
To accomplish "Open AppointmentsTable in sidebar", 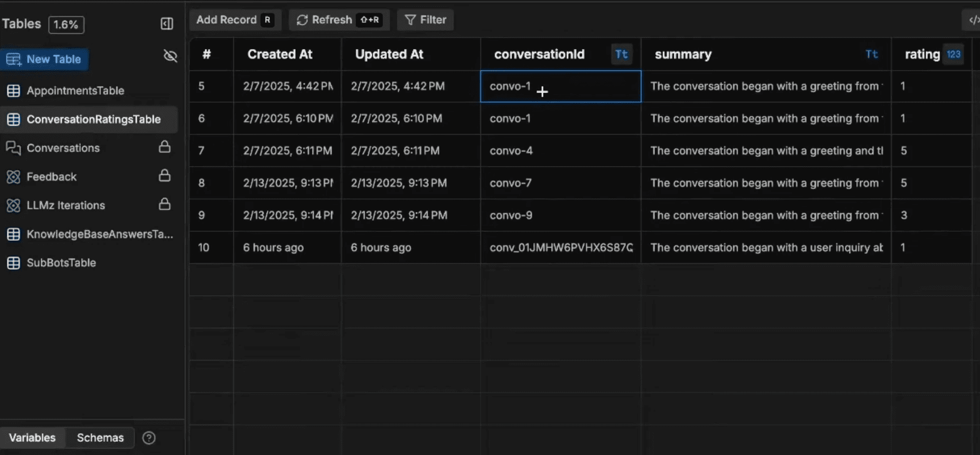I will [76, 91].
